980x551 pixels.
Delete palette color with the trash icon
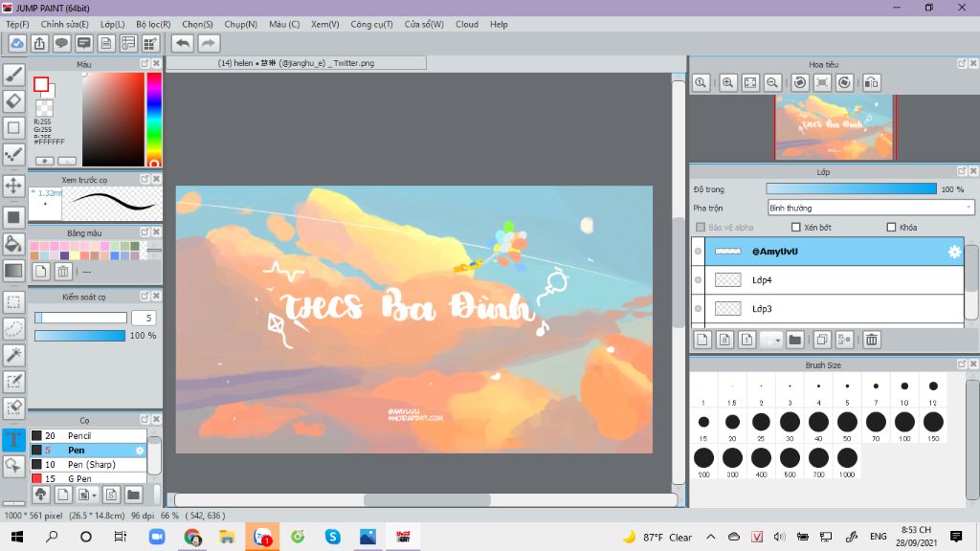(62, 271)
